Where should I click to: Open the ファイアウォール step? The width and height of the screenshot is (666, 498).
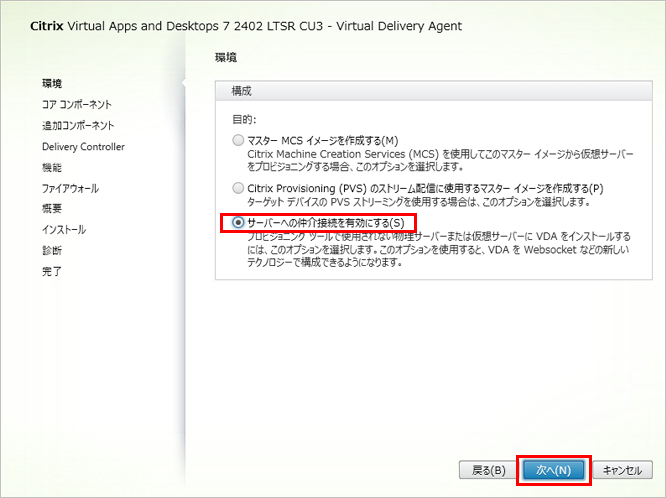point(70,188)
